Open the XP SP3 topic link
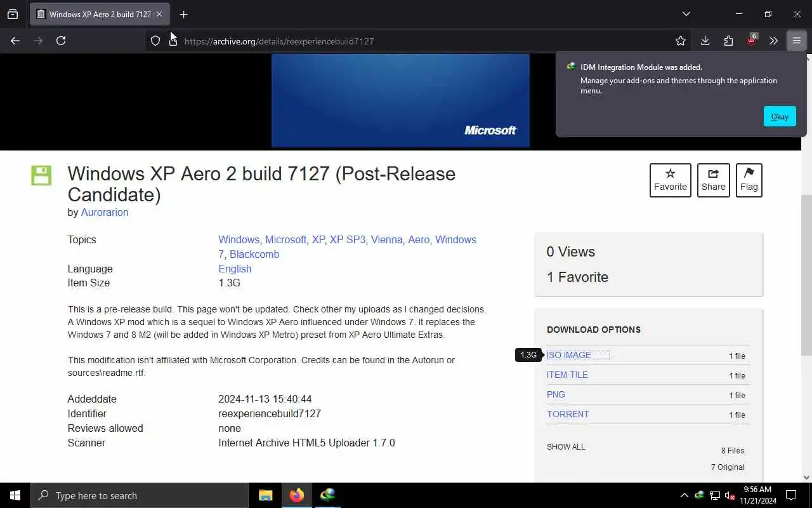The width and height of the screenshot is (812, 508). click(x=348, y=239)
